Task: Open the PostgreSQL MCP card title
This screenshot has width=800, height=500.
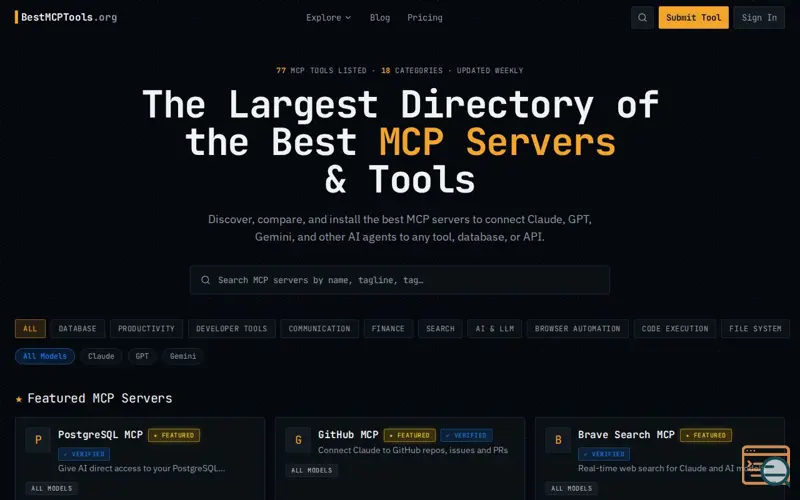Action: 101,435
